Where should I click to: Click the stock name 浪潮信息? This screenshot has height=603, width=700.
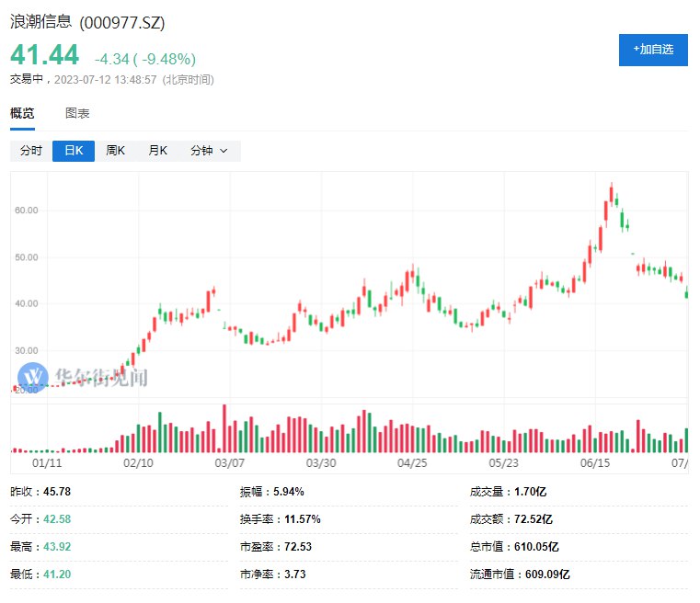pyautogui.click(x=41, y=21)
